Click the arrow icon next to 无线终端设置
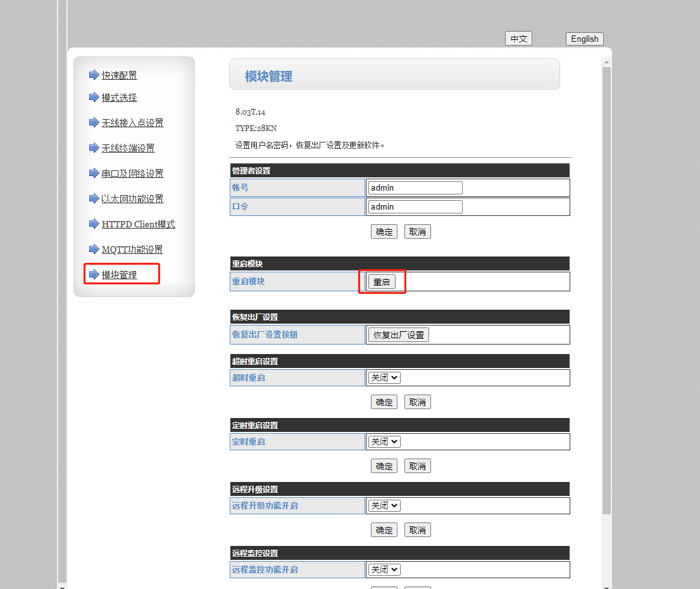 (94, 148)
